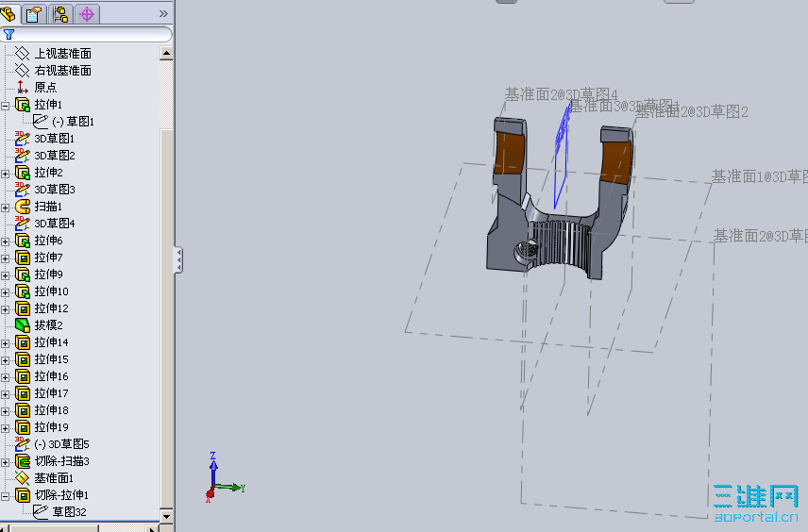Screen dimensions: 808x532
Task: Click the 基准面2@3D草图2 plane label
Action: (x=692, y=111)
